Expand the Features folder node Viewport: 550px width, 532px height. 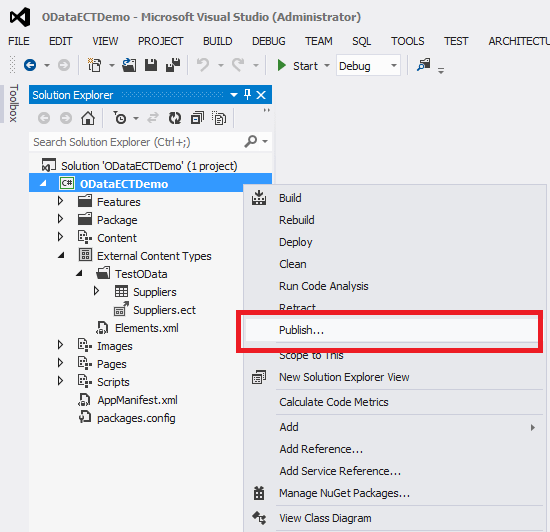click(60, 201)
